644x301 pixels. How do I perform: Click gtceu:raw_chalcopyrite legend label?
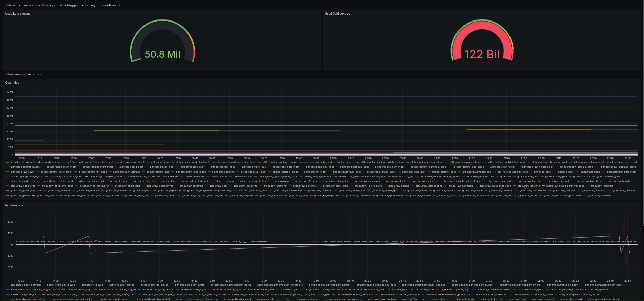[160, 186]
